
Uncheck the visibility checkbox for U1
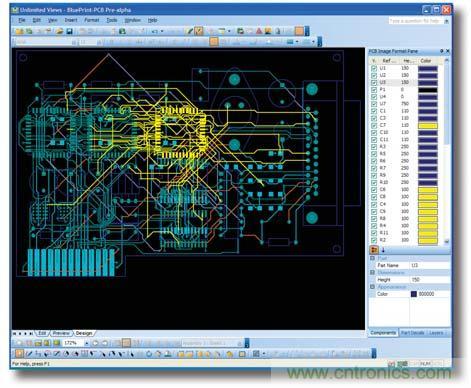(x=374, y=68)
